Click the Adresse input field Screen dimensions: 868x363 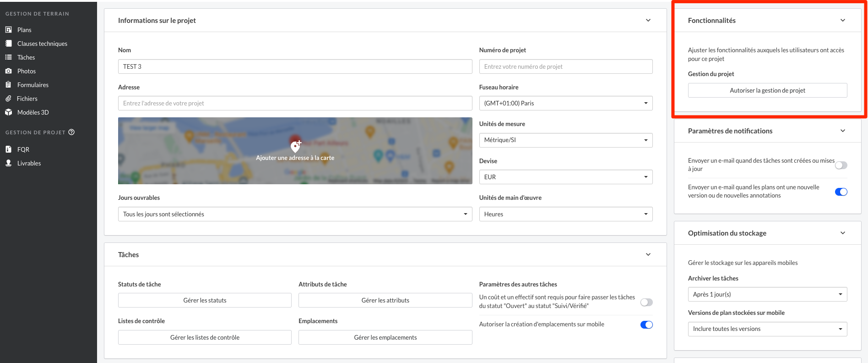click(295, 103)
